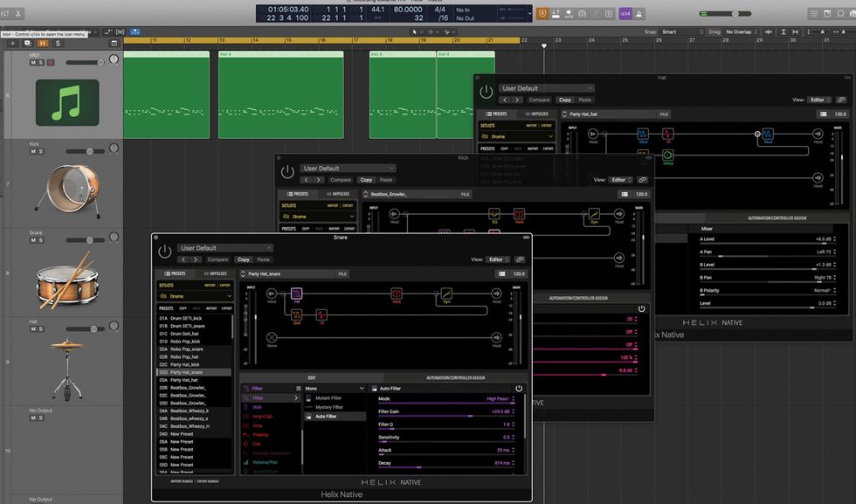This screenshot has height=504, width=856.
Task: Click Copy button in Snare window
Action: point(244,259)
